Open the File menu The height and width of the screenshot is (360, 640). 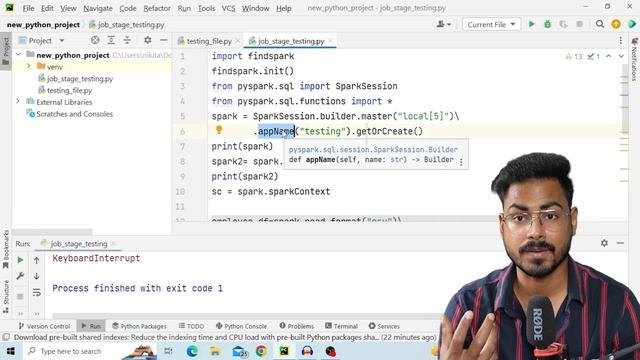(28, 8)
